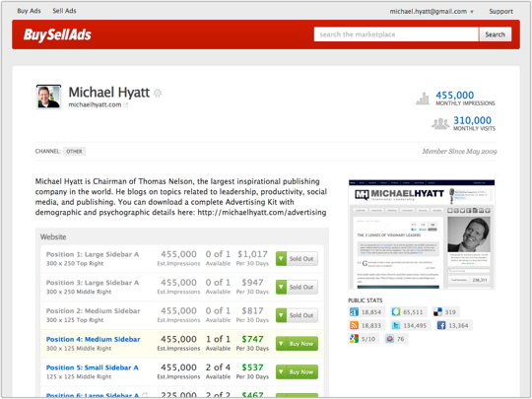Image resolution: width=532 pixels, height=399 pixels.
Task: Click the Alexa rank icon showing 18,854
Action: [x=354, y=311]
